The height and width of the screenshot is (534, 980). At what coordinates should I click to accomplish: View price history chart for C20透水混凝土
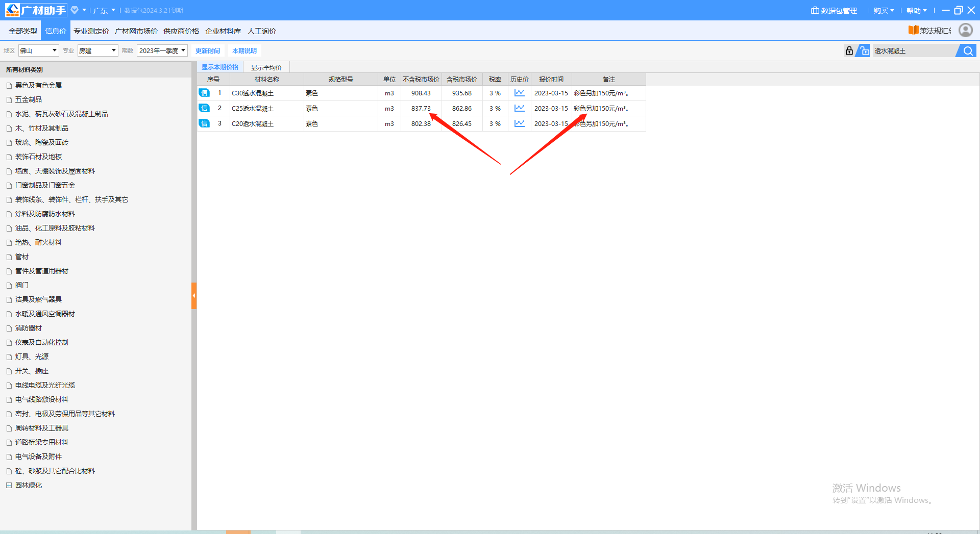coord(519,123)
